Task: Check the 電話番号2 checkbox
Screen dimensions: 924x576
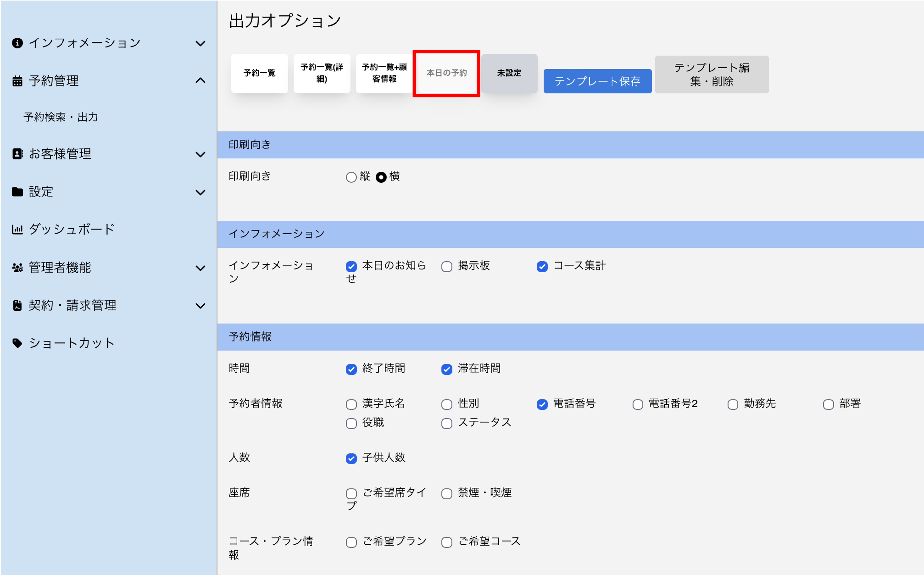Action: click(x=638, y=404)
